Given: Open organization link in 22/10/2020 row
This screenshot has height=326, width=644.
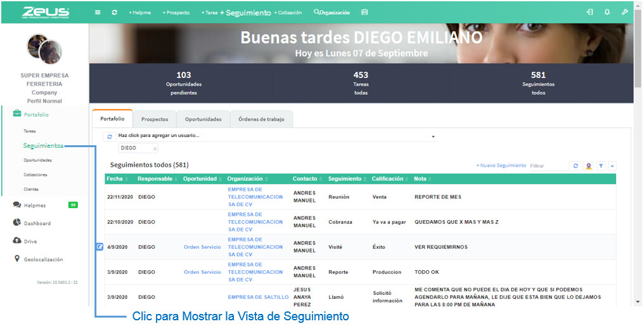Looking at the screenshot, I should pyautogui.click(x=255, y=222).
